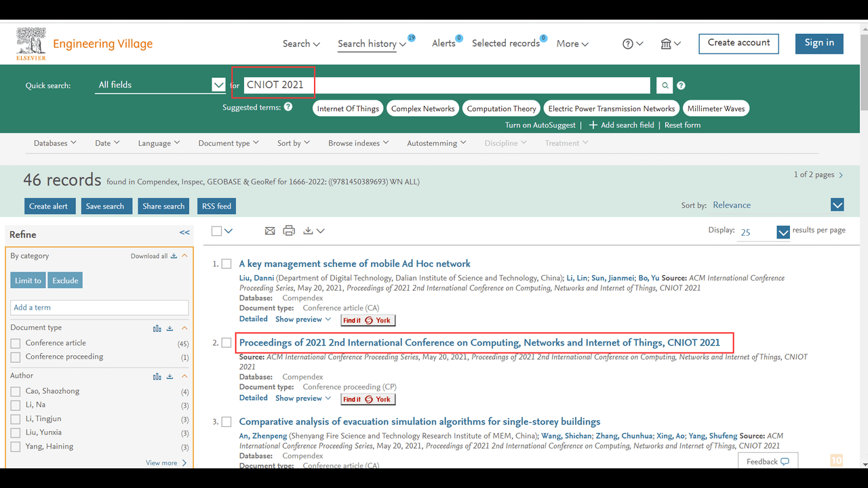Click the Elsevier tree logo
Image resolution: width=868 pixels, height=488 pixels.
31,44
